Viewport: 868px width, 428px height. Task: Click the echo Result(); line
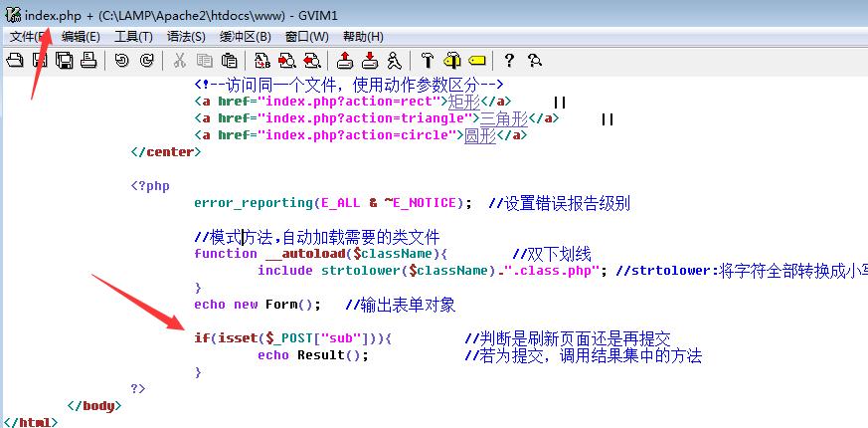(313, 355)
